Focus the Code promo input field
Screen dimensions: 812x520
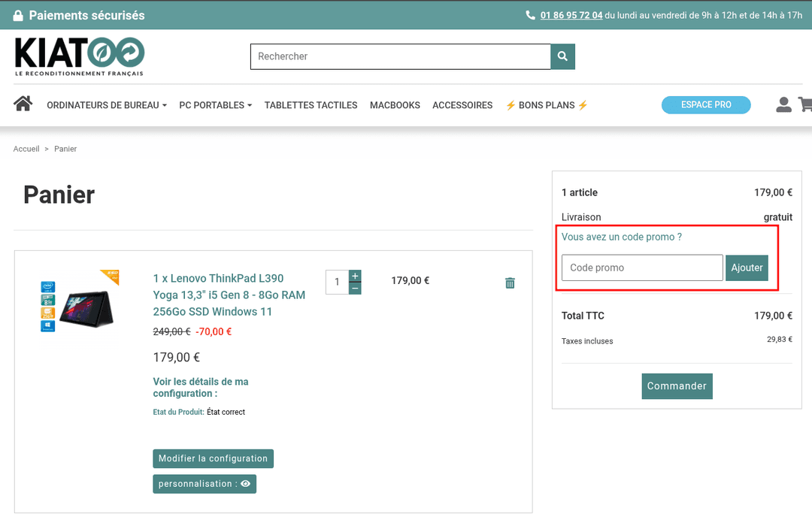pos(642,268)
